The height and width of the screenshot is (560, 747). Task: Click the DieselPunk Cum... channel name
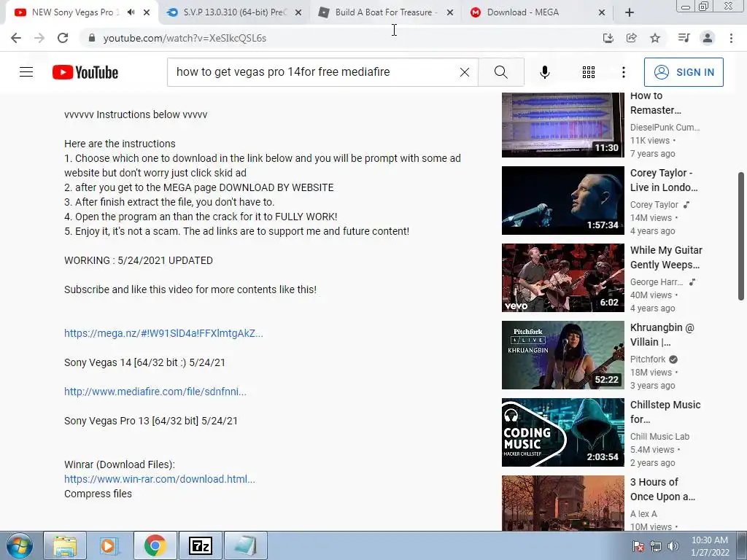pyautogui.click(x=665, y=127)
